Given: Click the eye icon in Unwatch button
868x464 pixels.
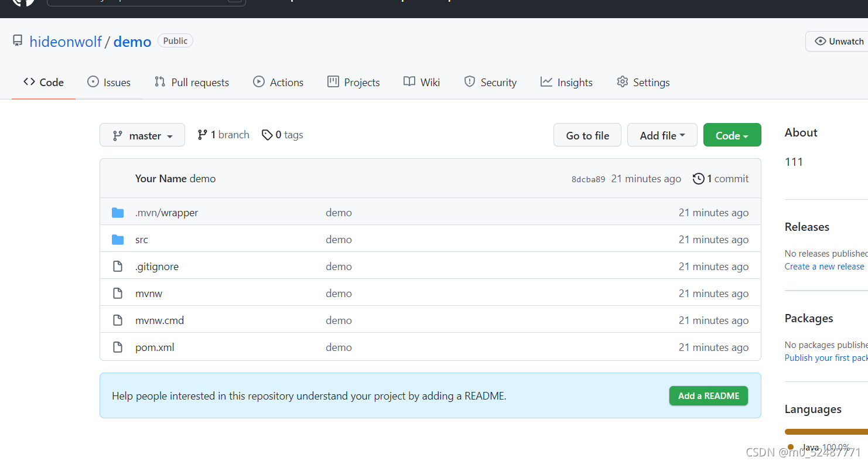Looking at the screenshot, I should 820,41.
